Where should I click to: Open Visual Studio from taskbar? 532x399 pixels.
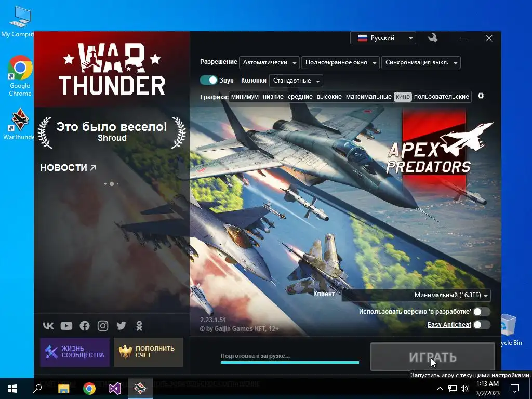coord(115,389)
